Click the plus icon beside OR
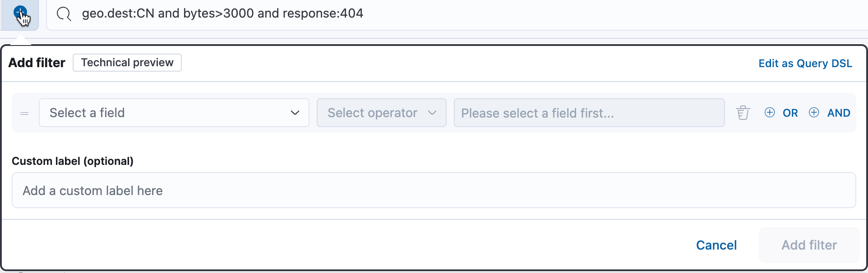This screenshot has width=868, height=273. (x=770, y=113)
